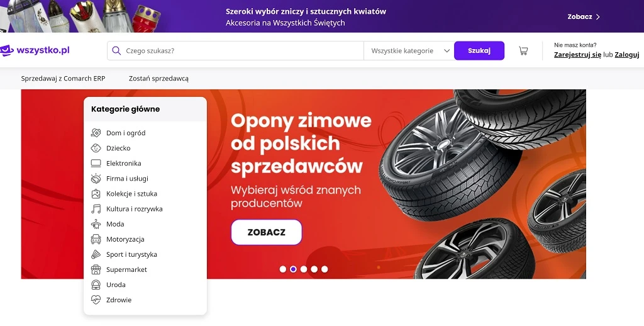This screenshot has height=326, width=644.
Task: Jump to the last carousel slide dot
Action: point(325,269)
